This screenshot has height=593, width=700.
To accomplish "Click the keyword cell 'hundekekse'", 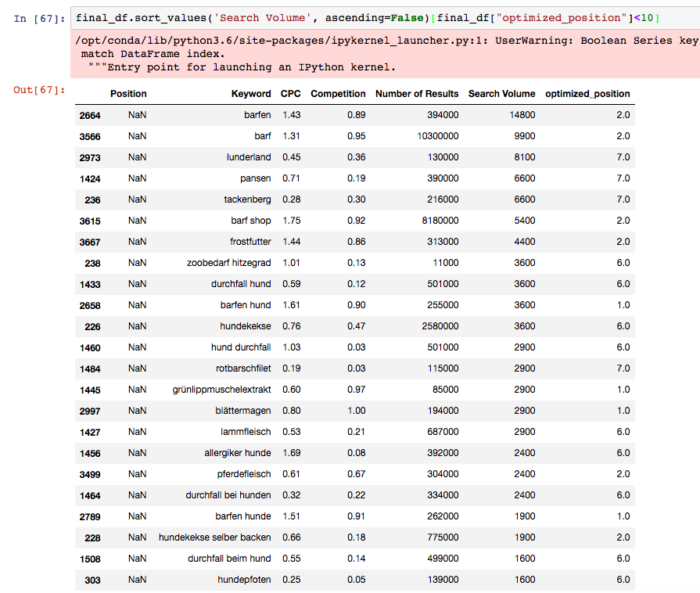I will pos(246,326).
